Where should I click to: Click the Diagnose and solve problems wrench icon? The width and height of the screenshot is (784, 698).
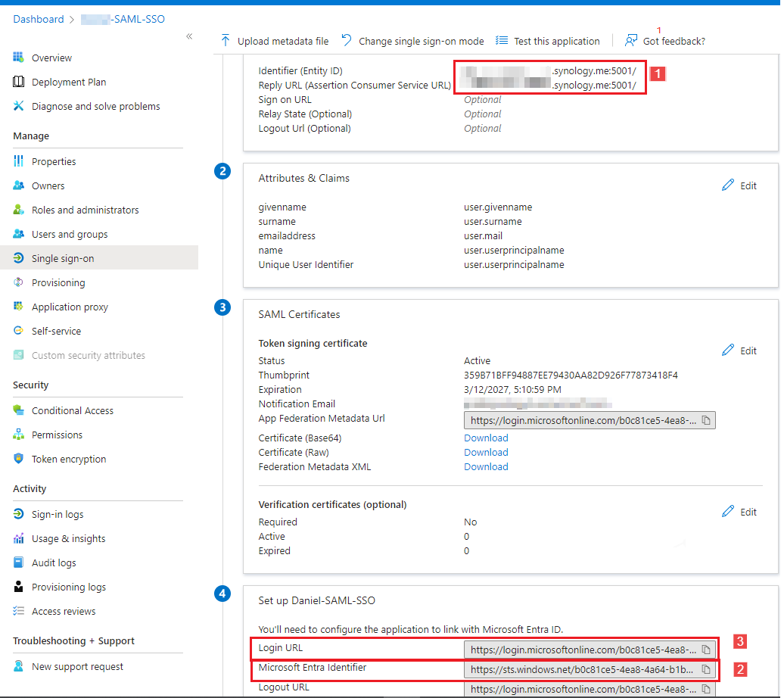[18, 105]
